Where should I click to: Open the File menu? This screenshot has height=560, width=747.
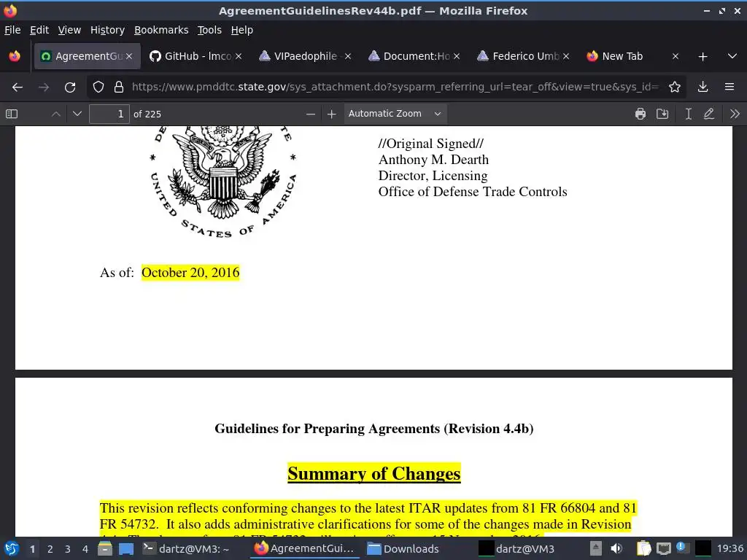(12, 30)
